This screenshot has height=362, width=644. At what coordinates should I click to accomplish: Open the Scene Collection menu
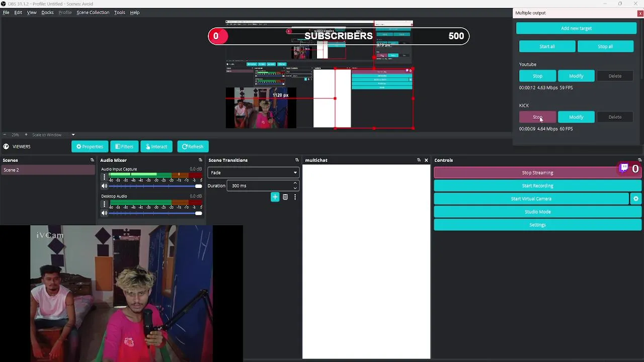coord(93,13)
